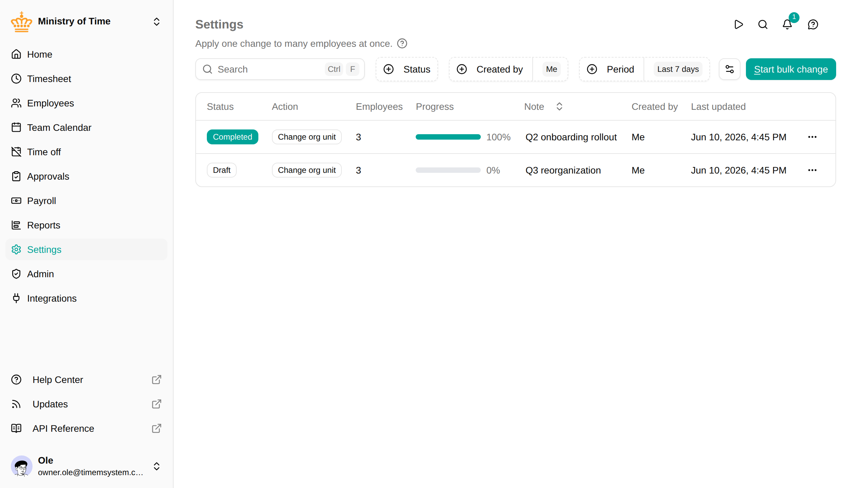Open Admin section
Viewport: 868px width, 488px height.
coord(86,274)
